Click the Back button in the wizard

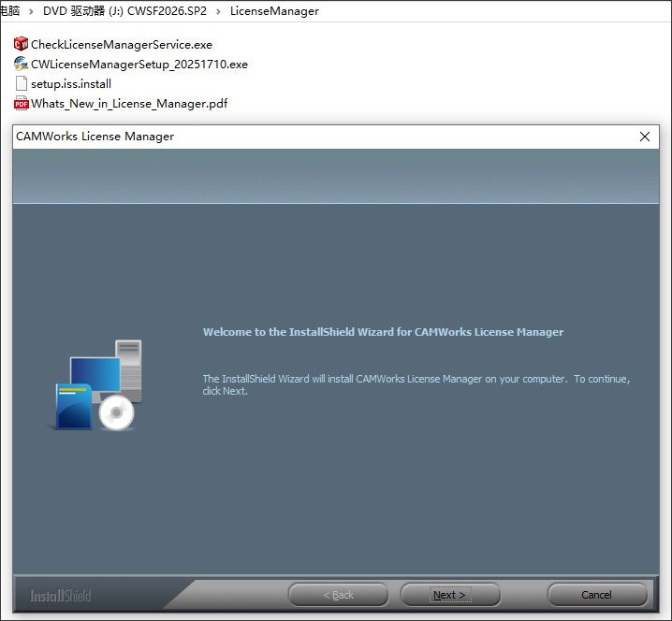click(338, 595)
